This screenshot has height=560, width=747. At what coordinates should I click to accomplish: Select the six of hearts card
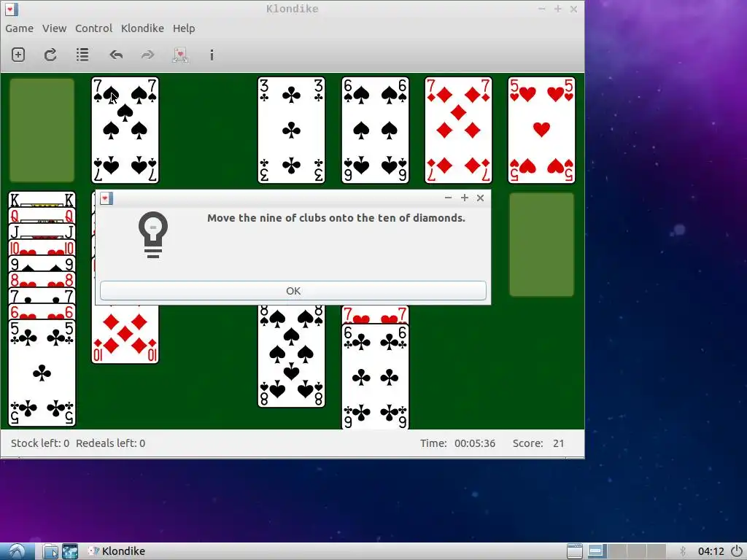tap(42, 312)
